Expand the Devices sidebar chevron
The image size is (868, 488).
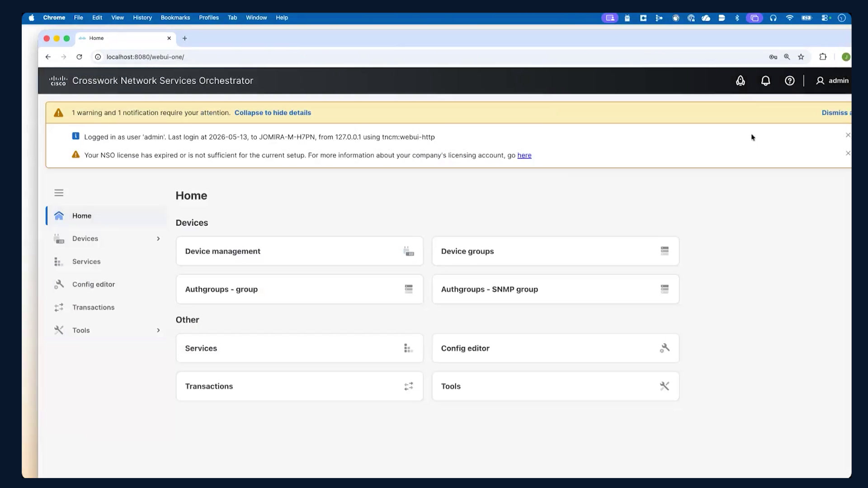[x=158, y=239]
